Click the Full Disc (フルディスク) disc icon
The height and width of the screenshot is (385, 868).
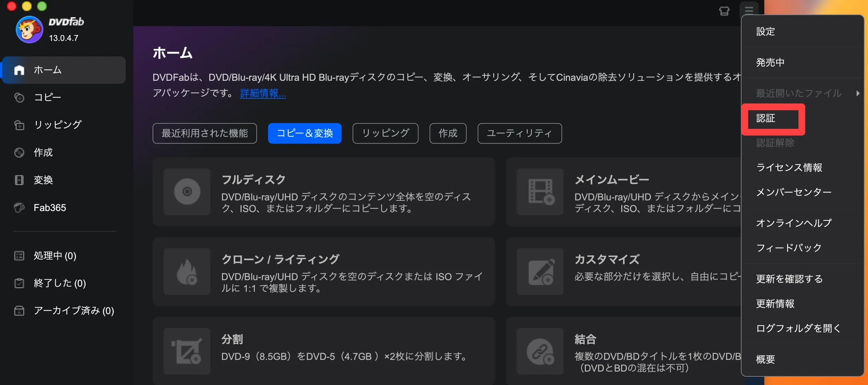[187, 191]
